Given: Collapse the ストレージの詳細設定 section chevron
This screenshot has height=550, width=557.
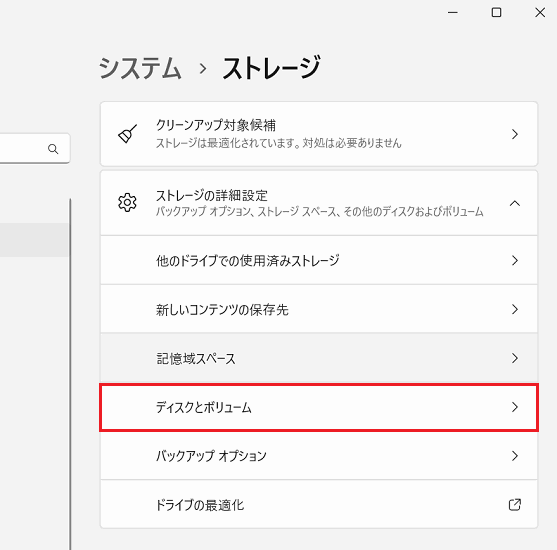Looking at the screenshot, I should pyautogui.click(x=515, y=203).
